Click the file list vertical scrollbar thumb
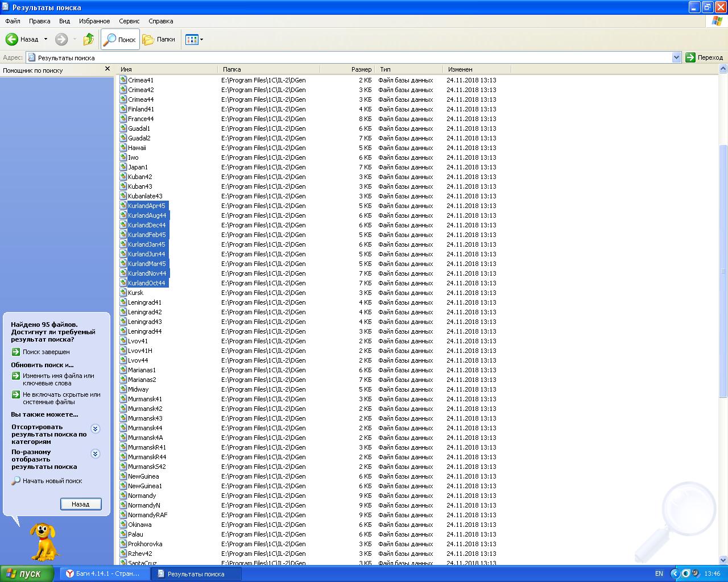Image resolution: width=728 pixels, height=582 pixels. click(x=723, y=271)
